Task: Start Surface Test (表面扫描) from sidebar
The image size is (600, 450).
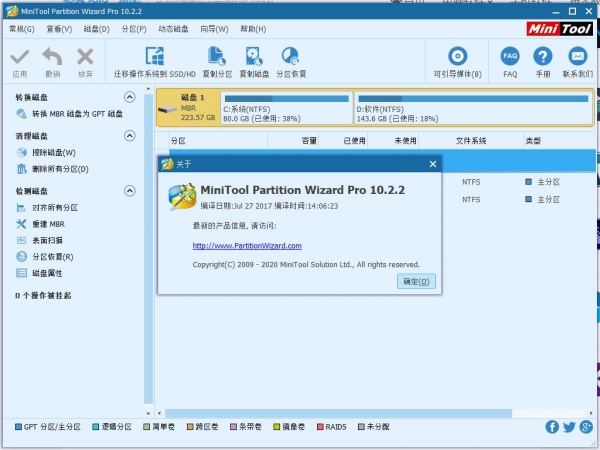Action: (x=39, y=240)
